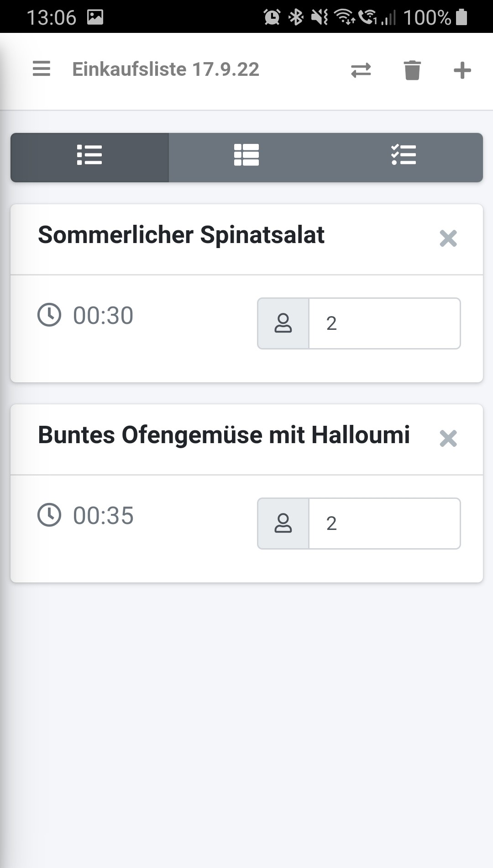Open the hamburger navigation menu
The image size is (493, 868).
click(x=42, y=69)
